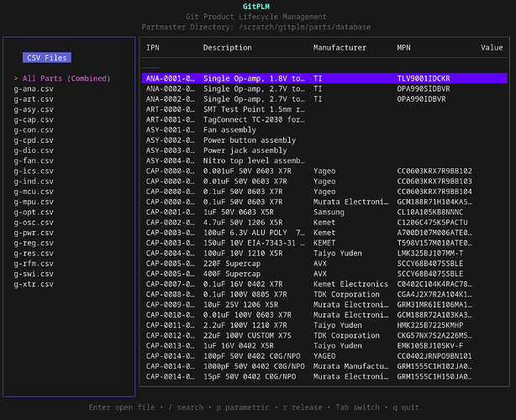The width and height of the screenshot is (516, 420).
Task: Open g-cap.csv in the file list
Action: pyautogui.click(x=34, y=119)
